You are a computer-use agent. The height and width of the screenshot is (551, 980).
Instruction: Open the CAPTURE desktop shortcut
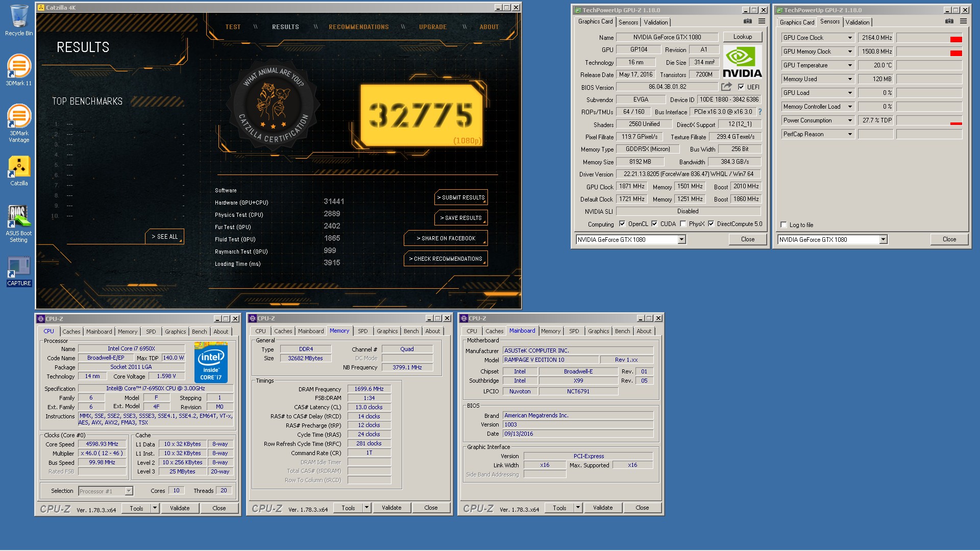(19, 272)
